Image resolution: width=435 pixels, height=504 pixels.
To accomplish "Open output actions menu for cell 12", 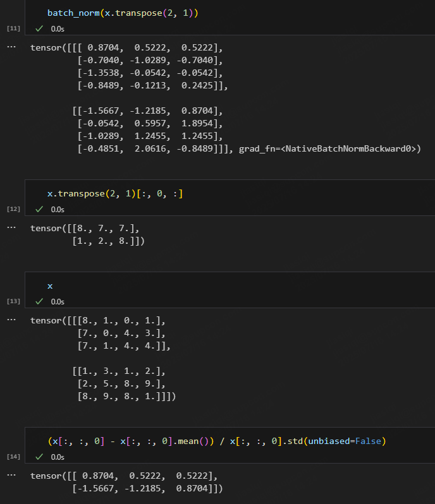I will point(11,227).
